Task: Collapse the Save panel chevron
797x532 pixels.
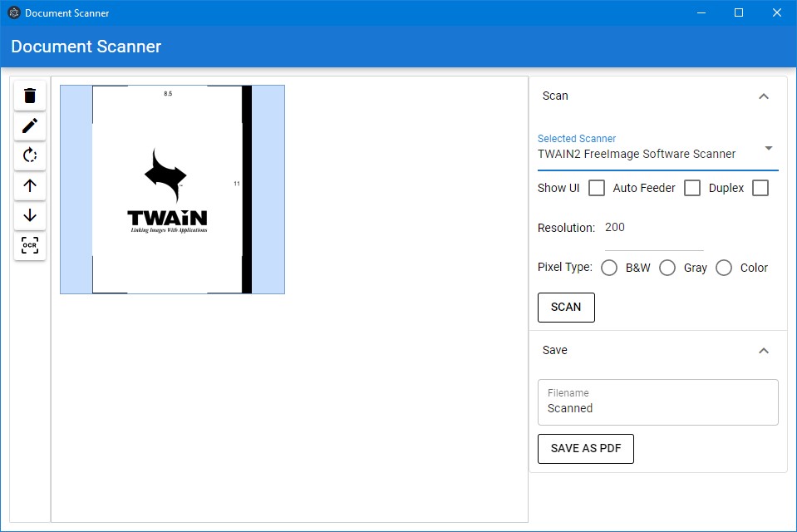Action: [x=764, y=351]
